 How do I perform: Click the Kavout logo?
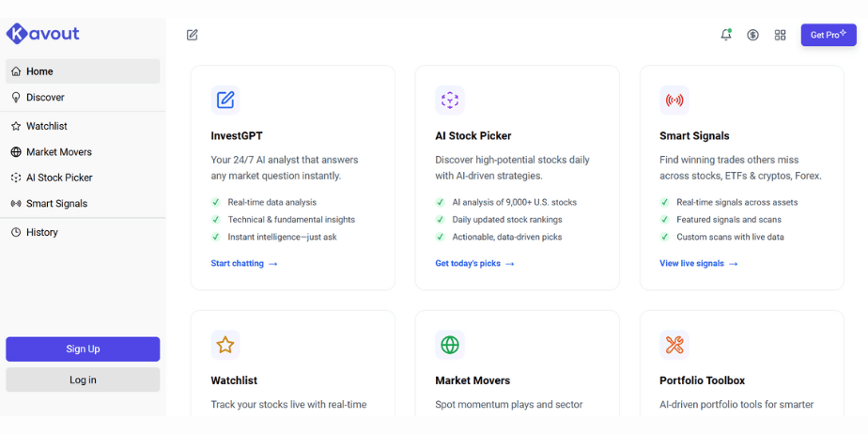point(42,34)
